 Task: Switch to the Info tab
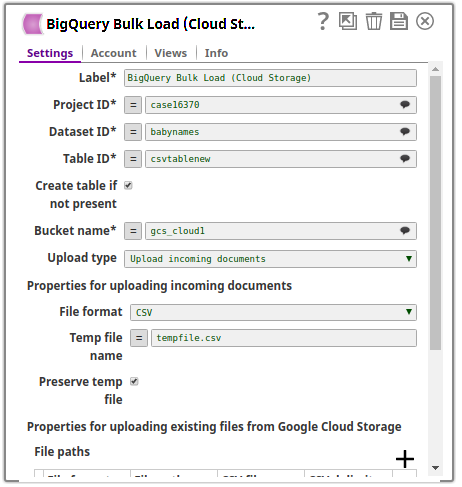point(216,53)
